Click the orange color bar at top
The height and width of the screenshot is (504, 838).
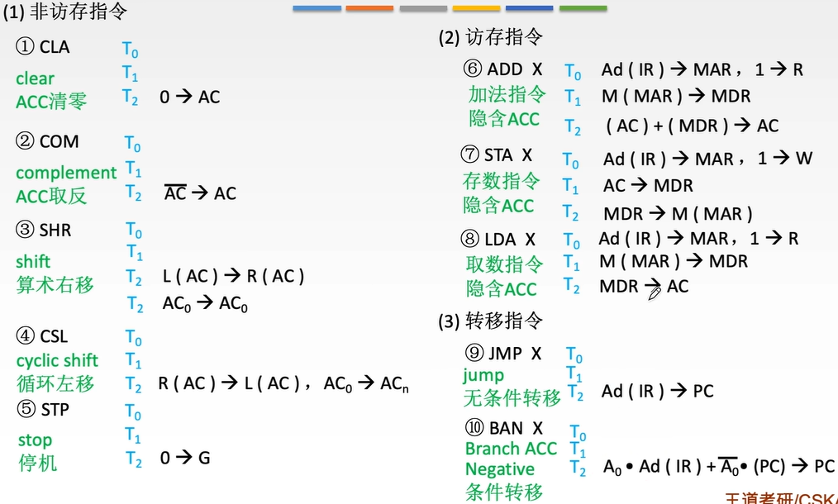point(369,8)
